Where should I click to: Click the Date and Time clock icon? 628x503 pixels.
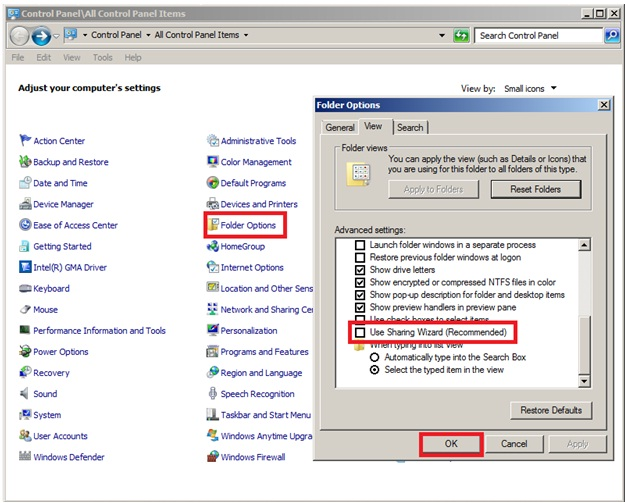[x=25, y=183]
